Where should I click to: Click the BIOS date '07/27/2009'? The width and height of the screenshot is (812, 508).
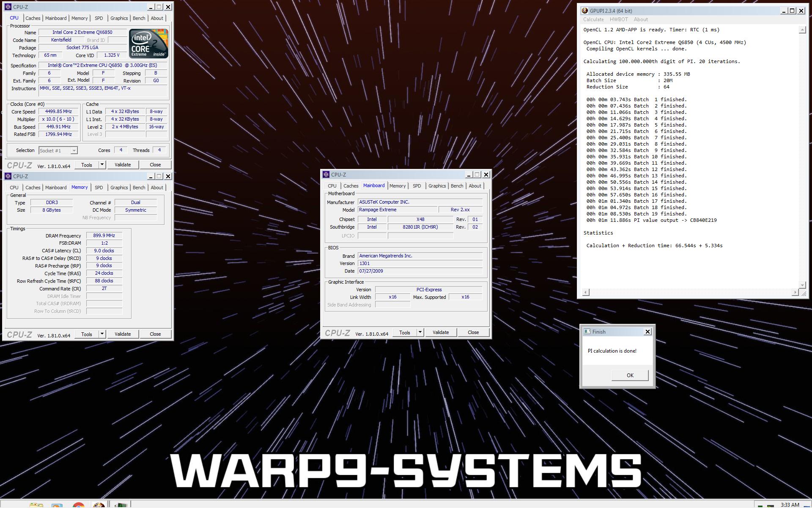coord(420,271)
